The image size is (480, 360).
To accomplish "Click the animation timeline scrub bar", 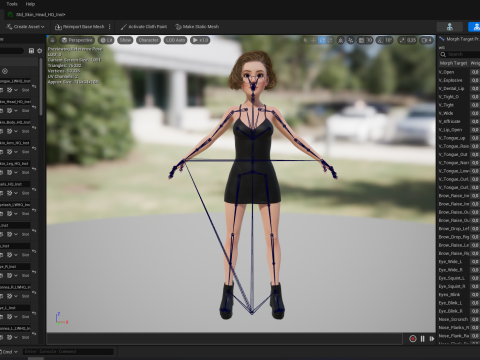I will pyautogui.click(x=224, y=339).
